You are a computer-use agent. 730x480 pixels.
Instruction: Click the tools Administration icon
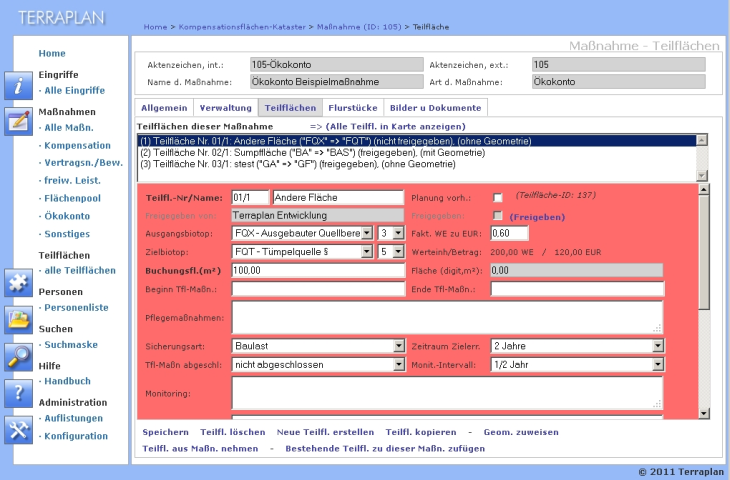18,430
